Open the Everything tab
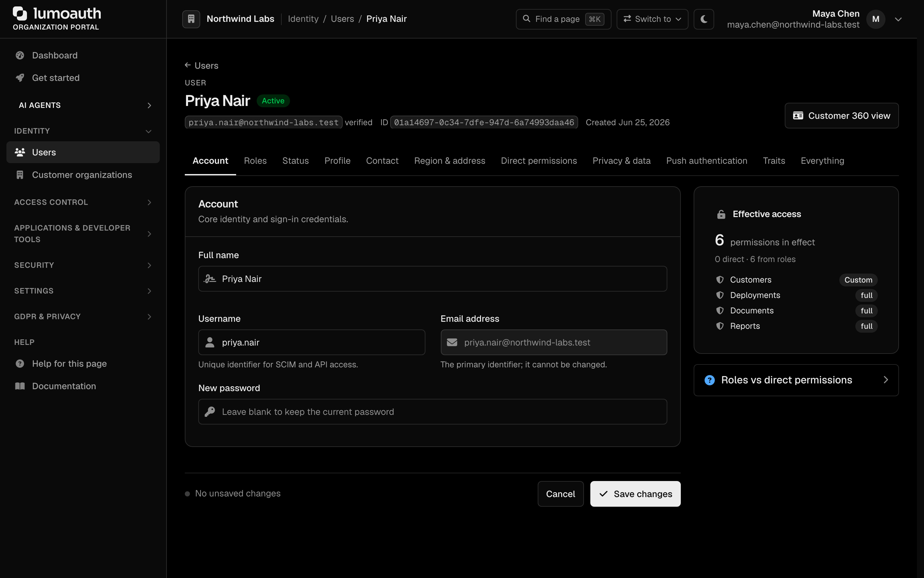Screen dimensions: 924x578 [x=822, y=161]
